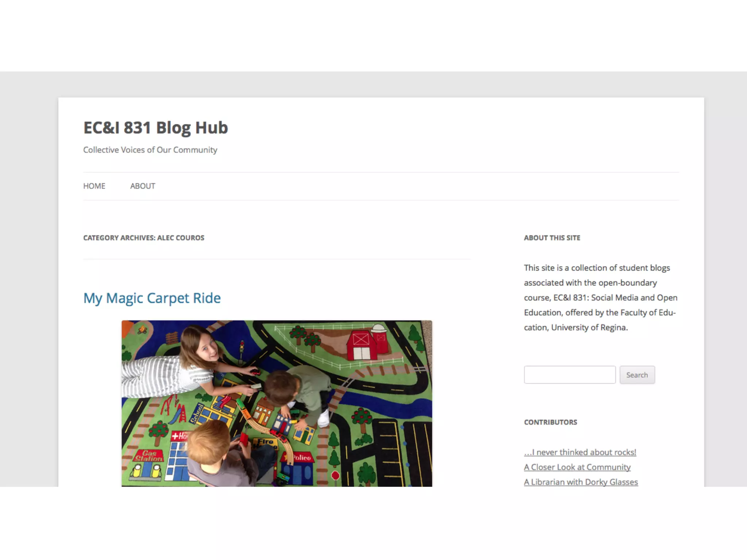
Task: Click the site description paragraph about student blogs
Action: pos(601,297)
